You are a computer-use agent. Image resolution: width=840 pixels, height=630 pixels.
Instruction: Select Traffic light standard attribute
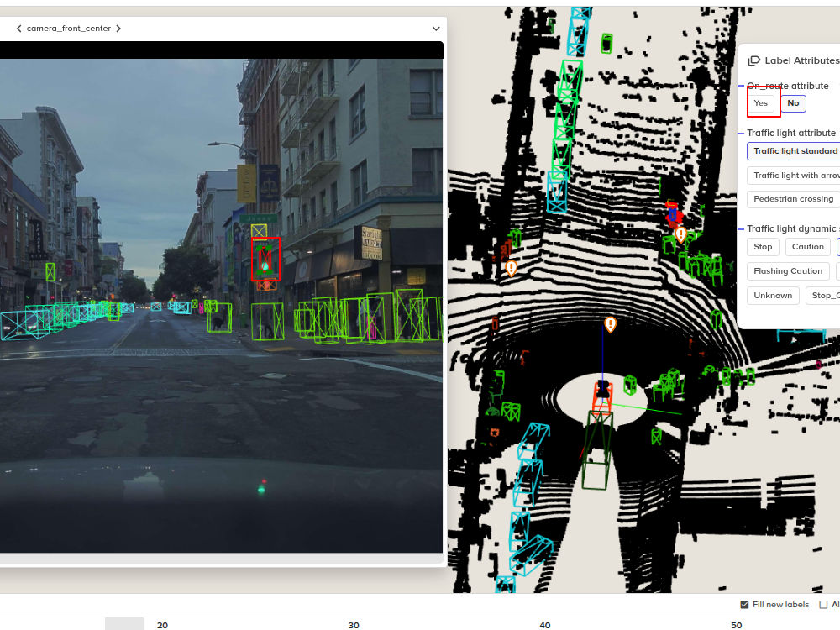(x=795, y=151)
